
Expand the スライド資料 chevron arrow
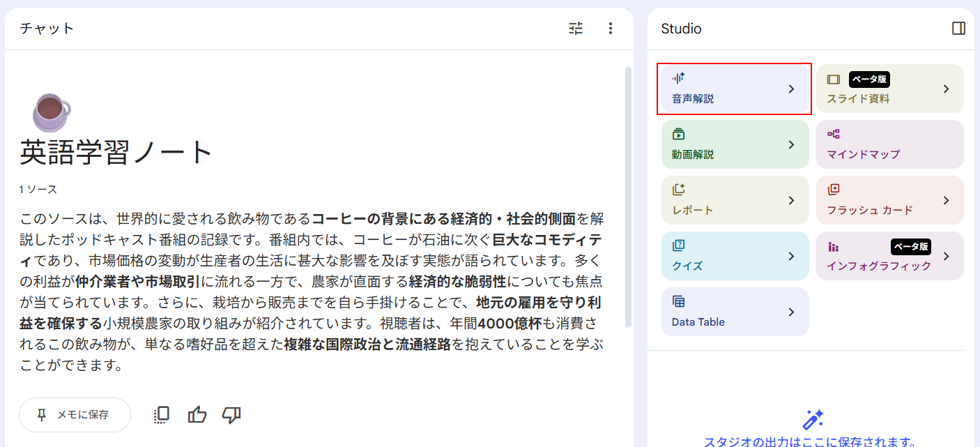[x=946, y=89]
